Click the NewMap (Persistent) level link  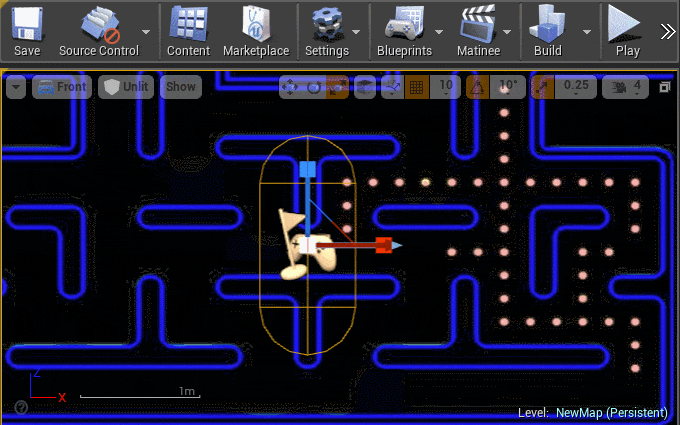(611, 413)
